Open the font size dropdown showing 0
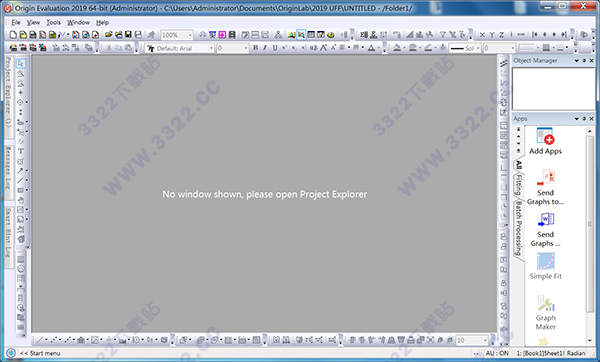 coord(245,48)
